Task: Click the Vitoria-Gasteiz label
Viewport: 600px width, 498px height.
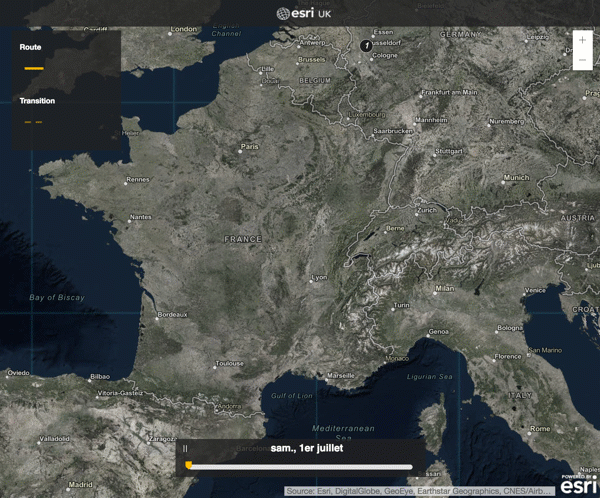Action: pyautogui.click(x=120, y=393)
